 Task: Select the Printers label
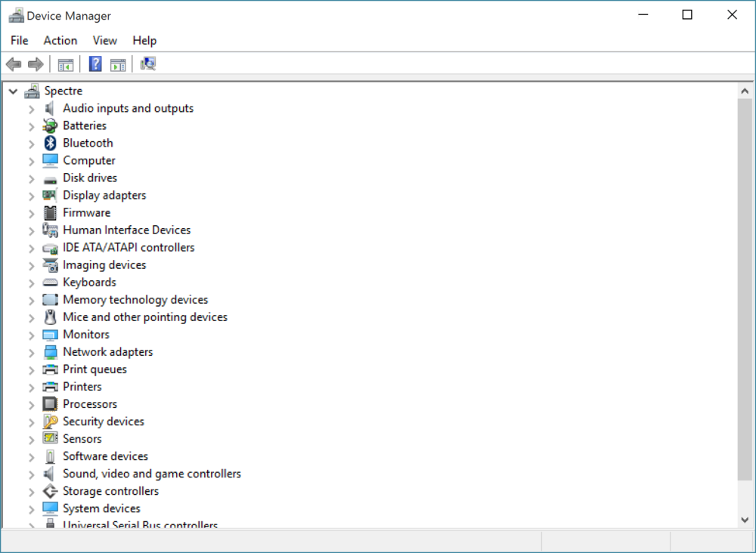click(82, 386)
